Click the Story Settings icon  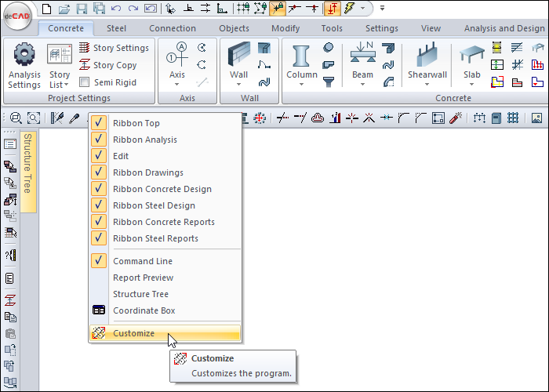[85, 49]
